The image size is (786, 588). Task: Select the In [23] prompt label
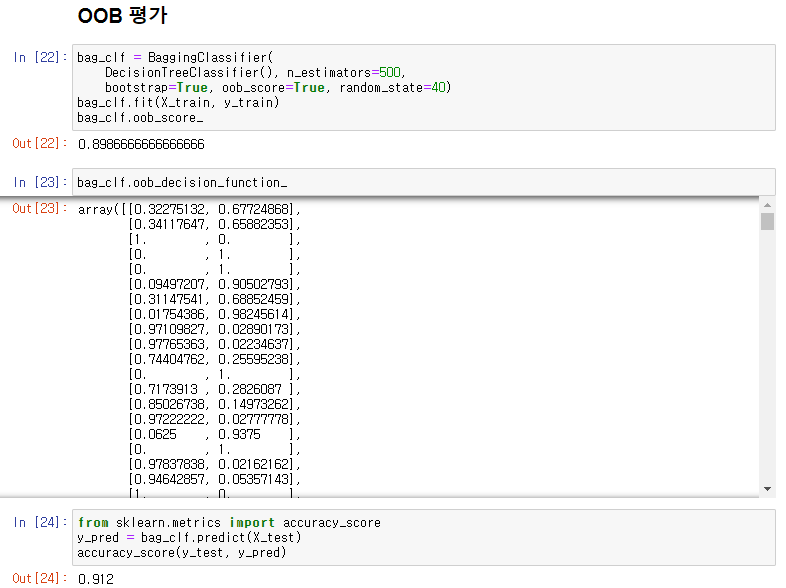click(40, 182)
